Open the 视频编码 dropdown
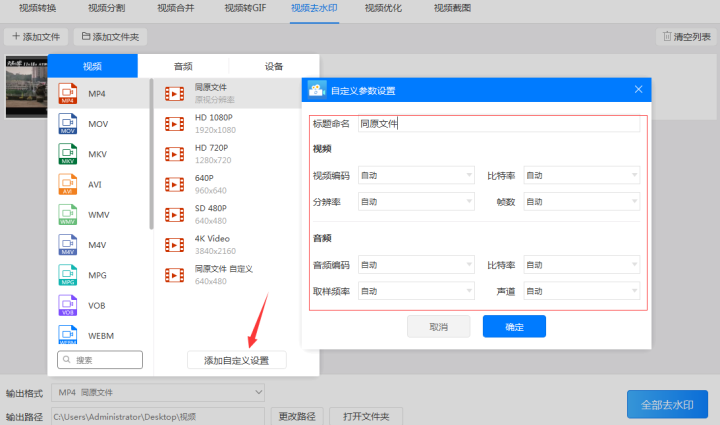This screenshot has width=720, height=425. click(416, 175)
